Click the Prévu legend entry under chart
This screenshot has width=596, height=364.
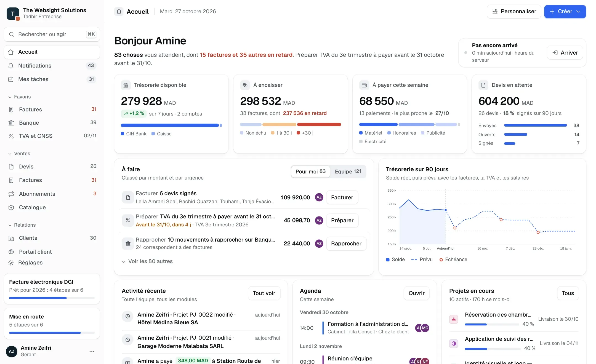pos(422,259)
